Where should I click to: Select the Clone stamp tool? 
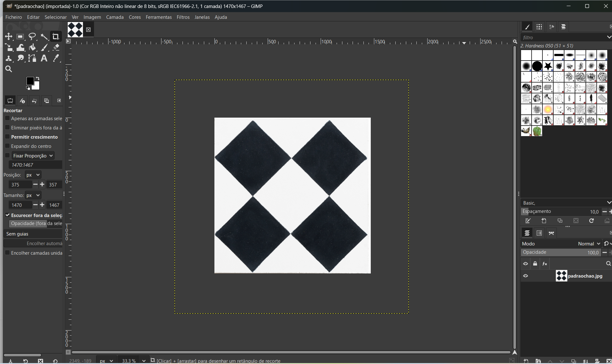tap(9, 58)
